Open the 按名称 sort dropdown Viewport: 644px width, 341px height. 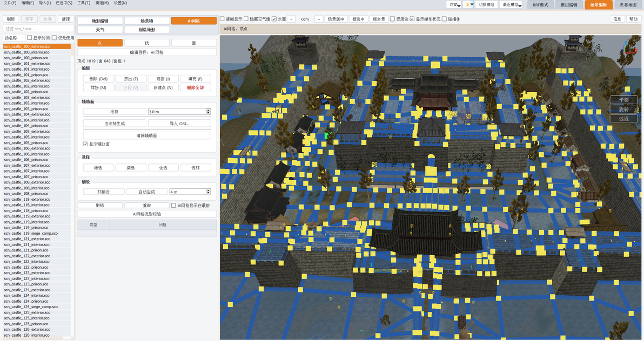(x=14, y=38)
